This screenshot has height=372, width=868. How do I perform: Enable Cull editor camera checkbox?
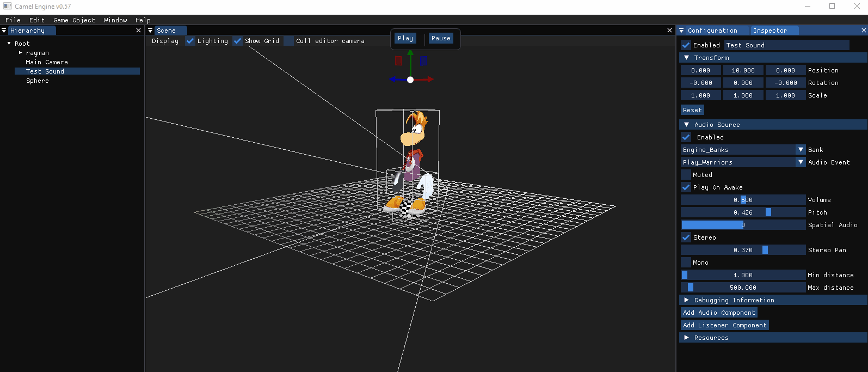point(289,41)
